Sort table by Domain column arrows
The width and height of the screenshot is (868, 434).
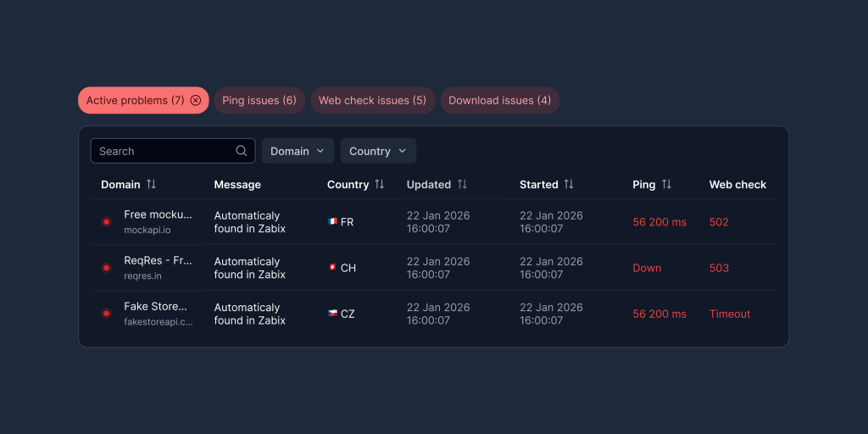(151, 184)
